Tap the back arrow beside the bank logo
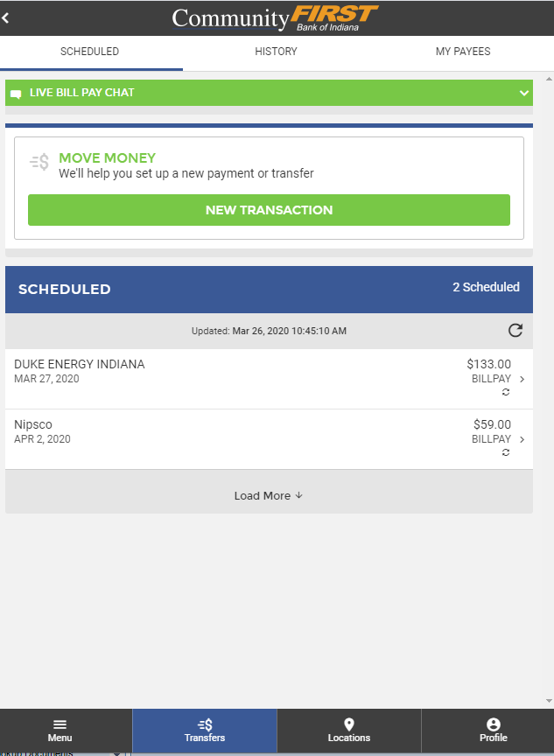The height and width of the screenshot is (756, 554). tap(9, 17)
